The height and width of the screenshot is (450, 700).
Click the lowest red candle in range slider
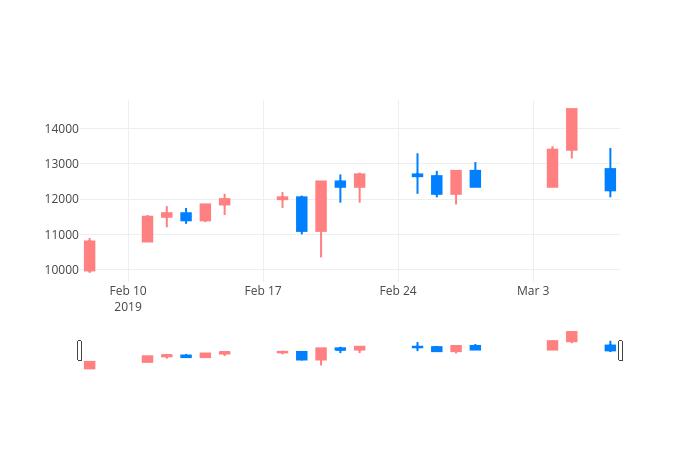click(90, 365)
